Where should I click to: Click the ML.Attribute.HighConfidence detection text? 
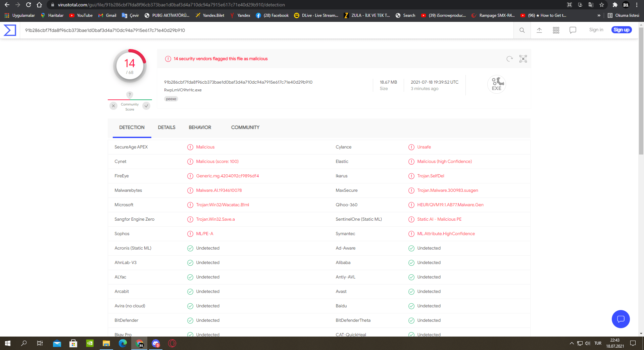(x=446, y=234)
